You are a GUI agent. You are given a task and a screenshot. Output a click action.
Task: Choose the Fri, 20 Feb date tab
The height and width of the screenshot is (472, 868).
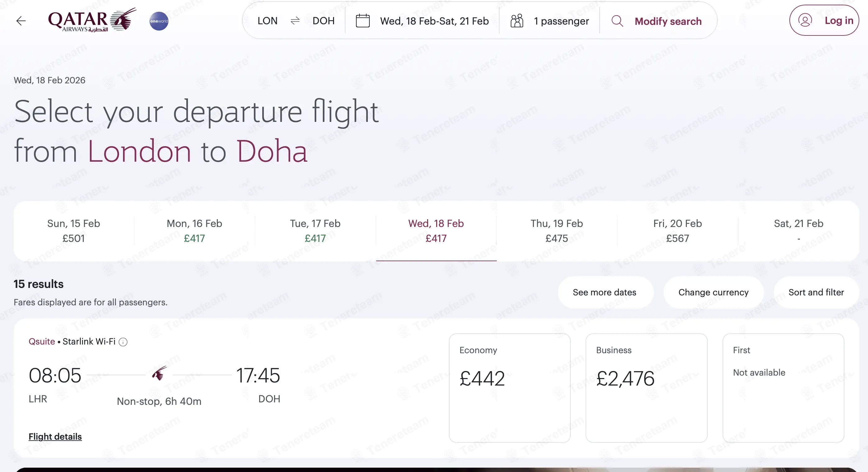coord(677,231)
